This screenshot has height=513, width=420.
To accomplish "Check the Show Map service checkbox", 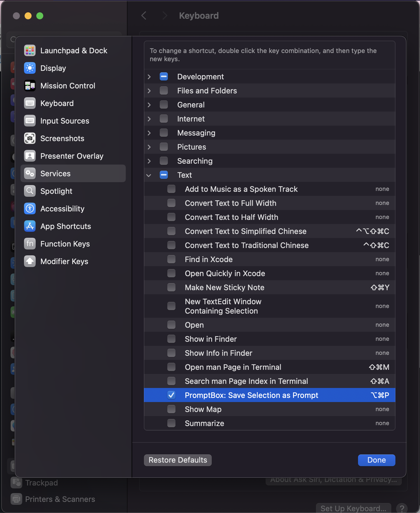I will (171, 409).
